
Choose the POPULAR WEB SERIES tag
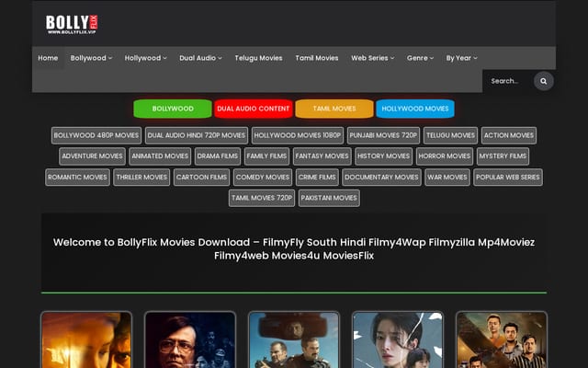(x=508, y=178)
